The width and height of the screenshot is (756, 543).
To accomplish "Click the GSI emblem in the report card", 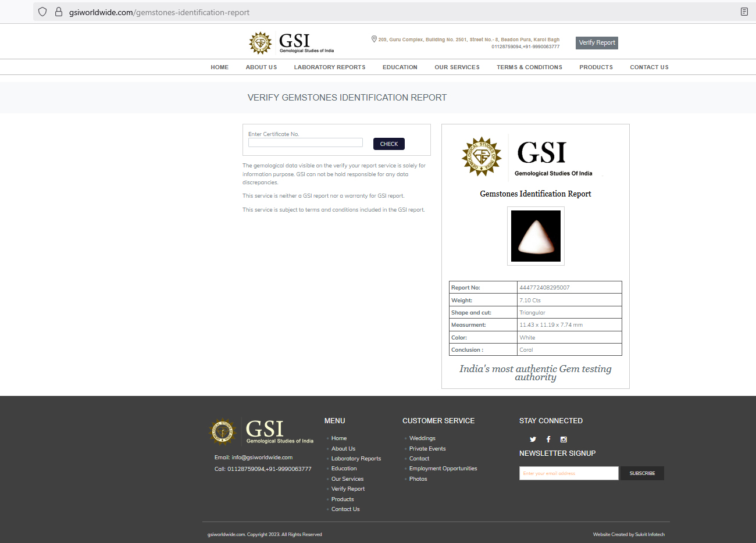I will pyautogui.click(x=482, y=156).
